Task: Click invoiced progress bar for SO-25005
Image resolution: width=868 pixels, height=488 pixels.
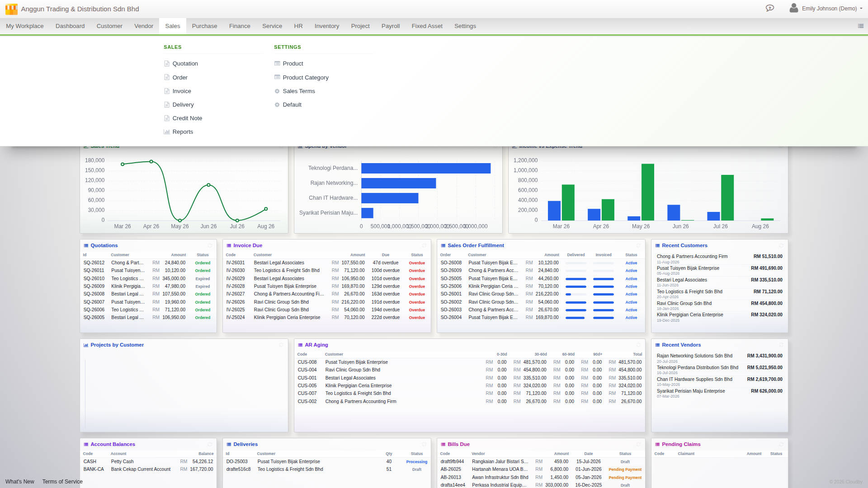Action: [604, 279]
